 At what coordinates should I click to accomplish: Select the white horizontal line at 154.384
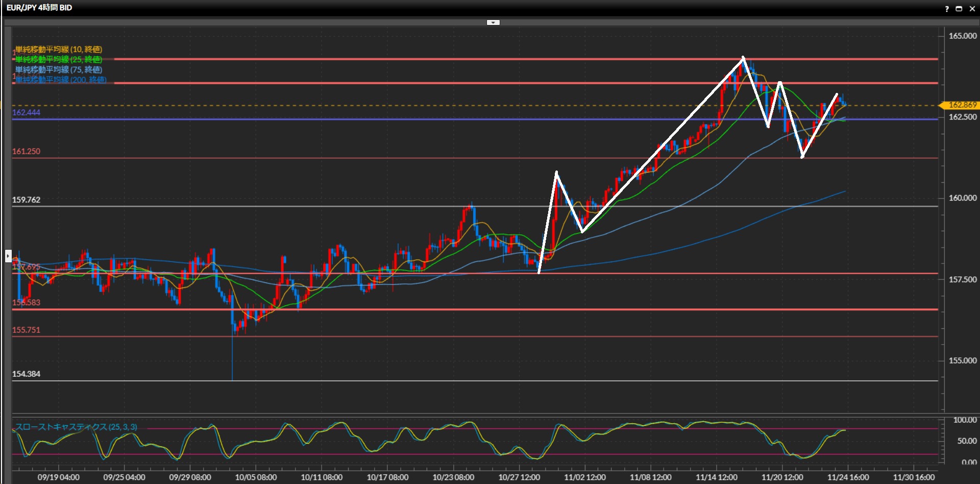pyautogui.click(x=357, y=381)
